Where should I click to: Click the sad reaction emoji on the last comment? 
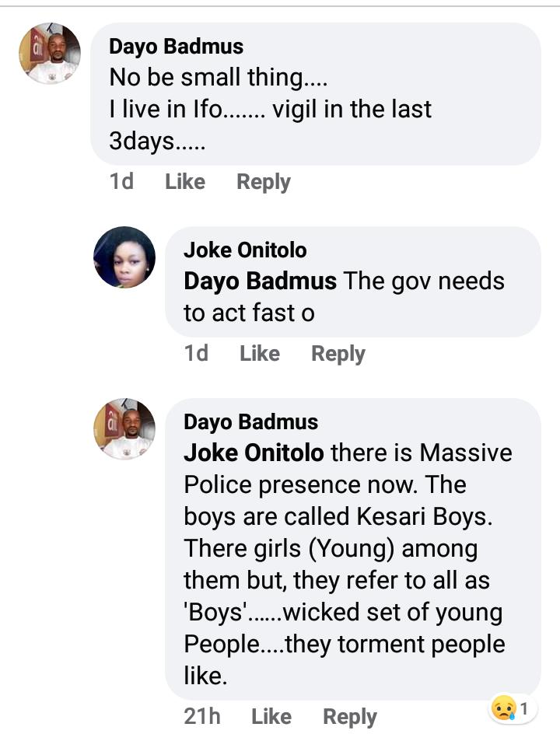pyautogui.click(x=504, y=708)
